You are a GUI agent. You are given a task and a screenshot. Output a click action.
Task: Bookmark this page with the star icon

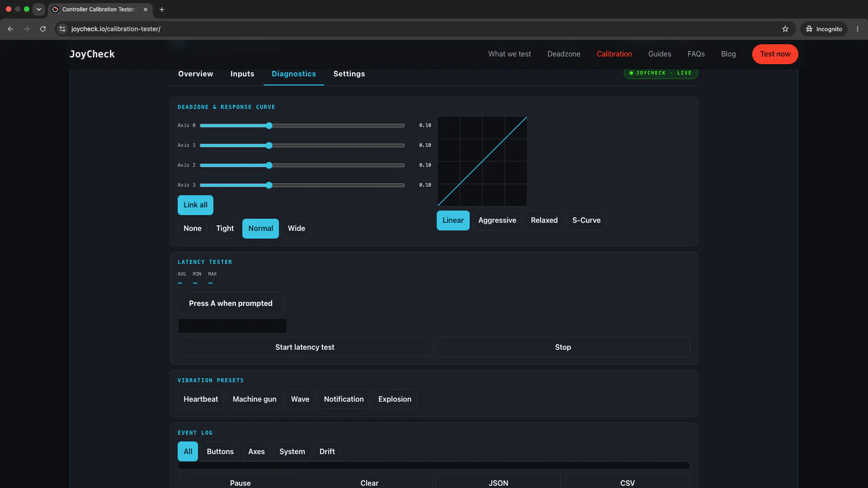[785, 29]
